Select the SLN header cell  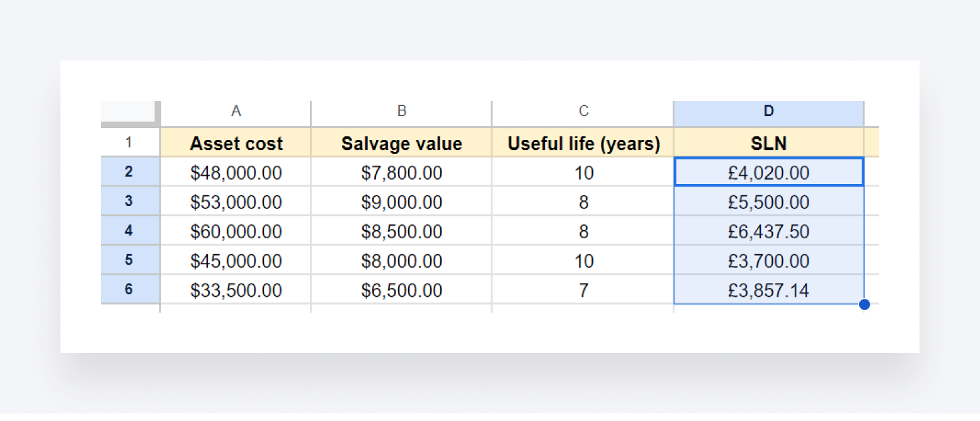point(768,143)
